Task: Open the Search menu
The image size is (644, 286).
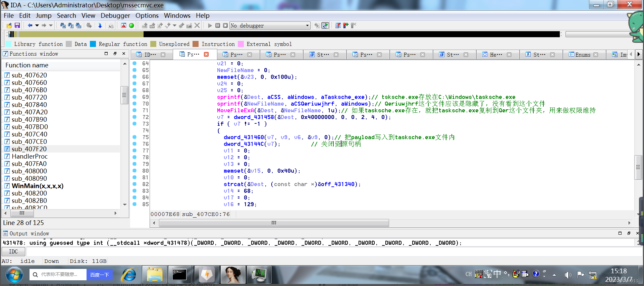Action: coord(66,15)
